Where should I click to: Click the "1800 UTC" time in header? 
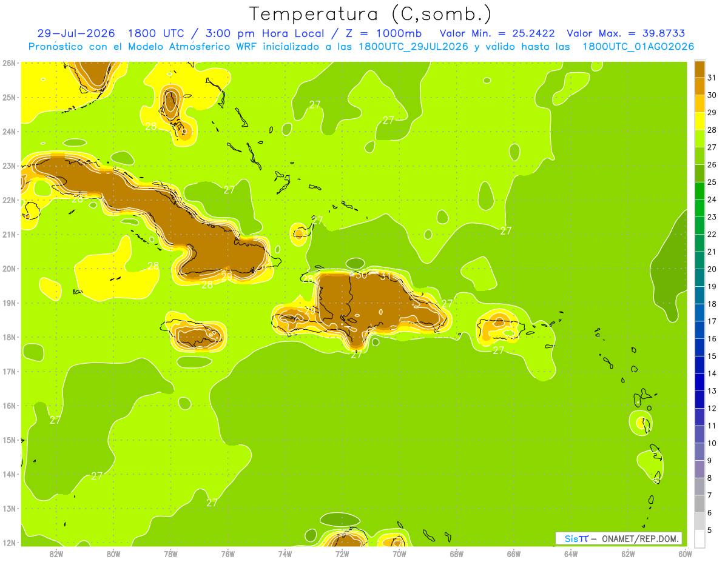157,33
